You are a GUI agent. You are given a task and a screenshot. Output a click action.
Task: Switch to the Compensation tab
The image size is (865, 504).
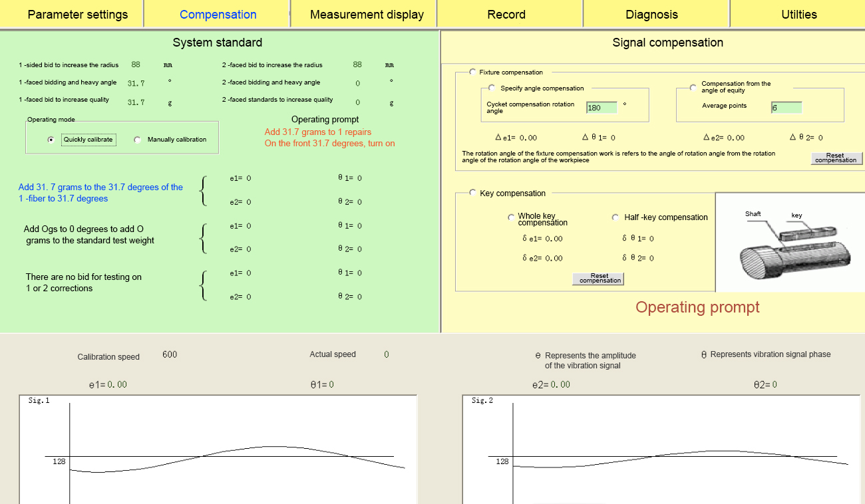(218, 14)
